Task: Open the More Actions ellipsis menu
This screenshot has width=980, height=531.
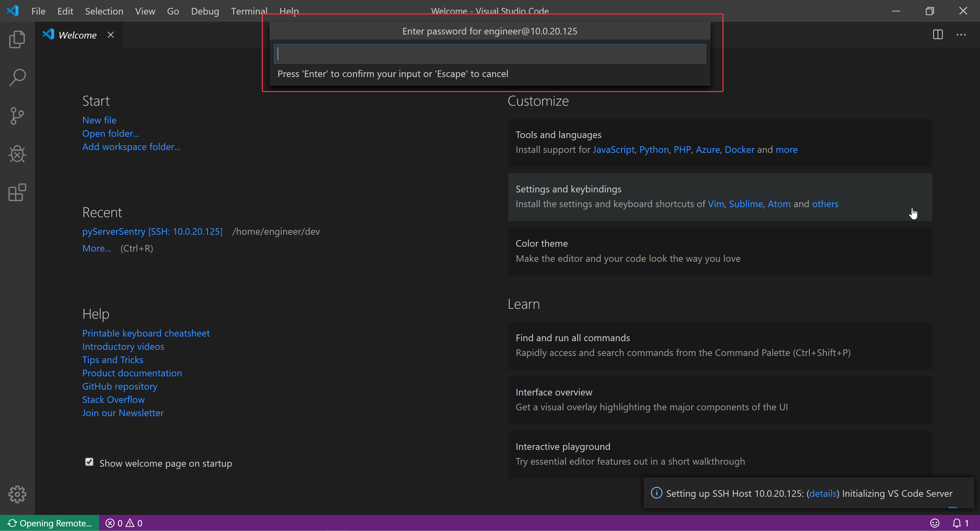Action: point(961,35)
